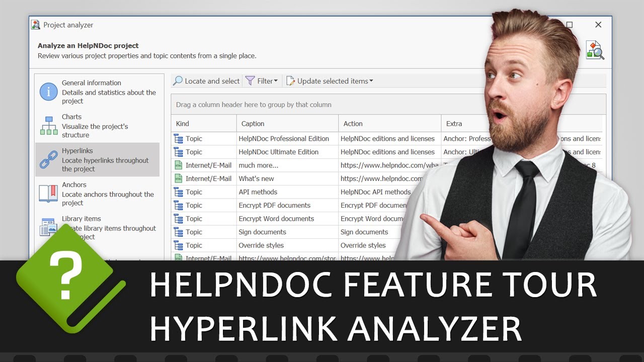Click the magnifier icon beside Locate and select
The height and width of the screenshot is (362, 644).
(x=178, y=81)
